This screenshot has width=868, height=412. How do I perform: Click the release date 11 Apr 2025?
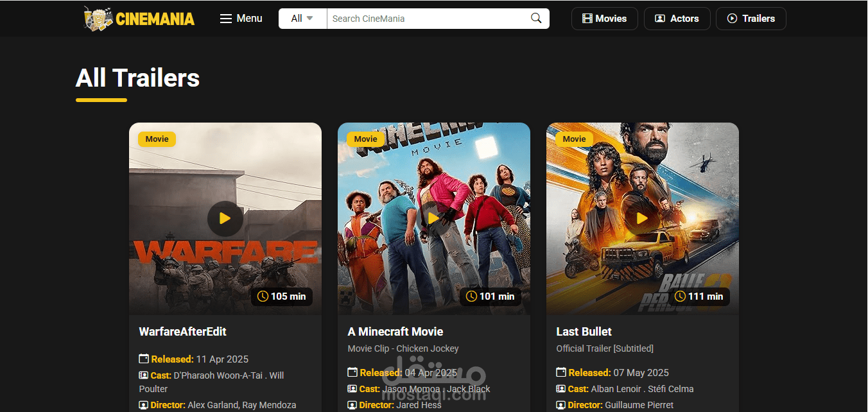(222, 359)
